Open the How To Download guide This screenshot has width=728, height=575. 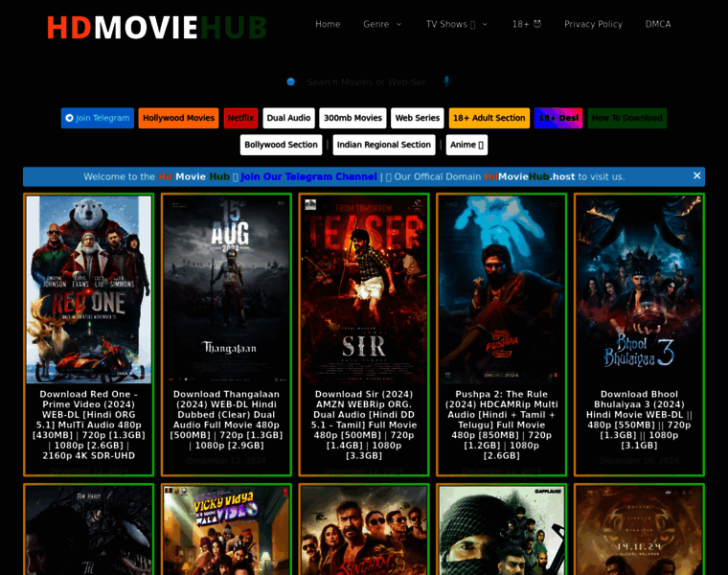627,118
